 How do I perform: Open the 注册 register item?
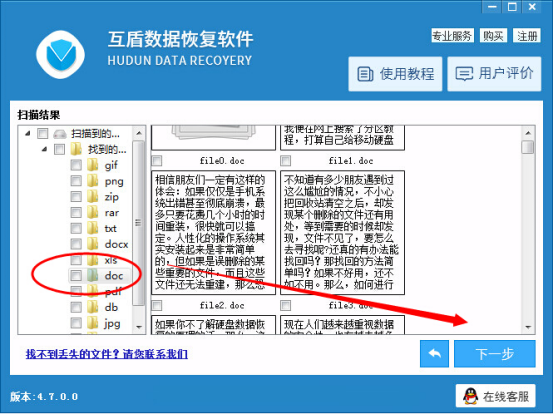tap(527, 36)
